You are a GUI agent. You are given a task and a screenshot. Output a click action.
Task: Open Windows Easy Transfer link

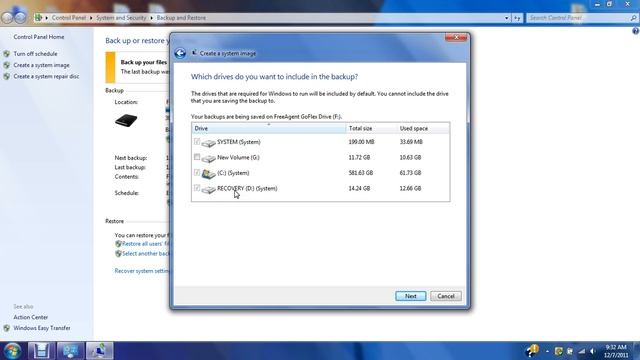coord(42,328)
